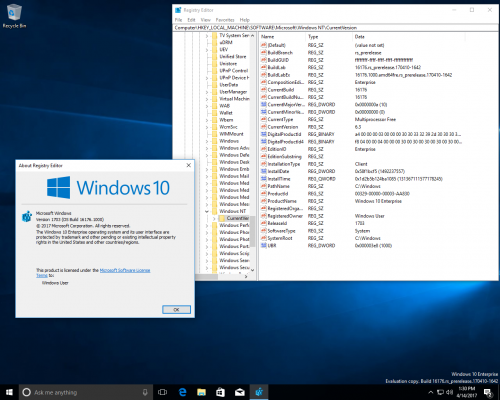Select the Windows Mail key
This screenshot has width=500, height=400.
[x=234, y=176]
